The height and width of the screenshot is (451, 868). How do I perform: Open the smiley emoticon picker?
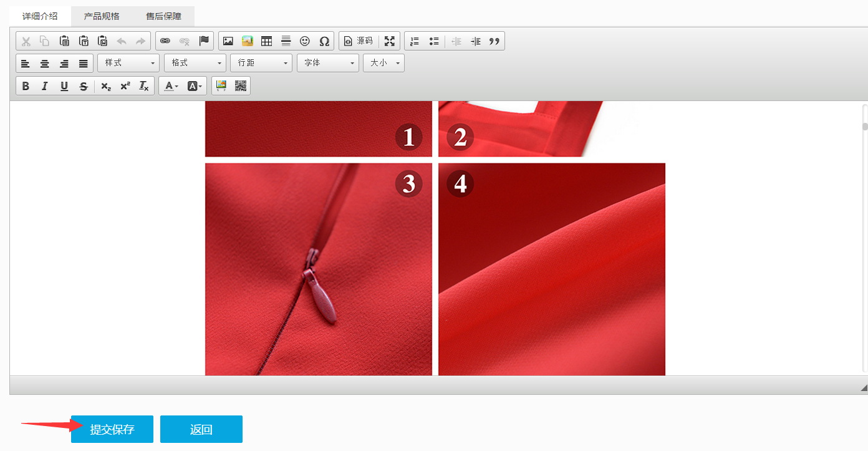(x=305, y=41)
